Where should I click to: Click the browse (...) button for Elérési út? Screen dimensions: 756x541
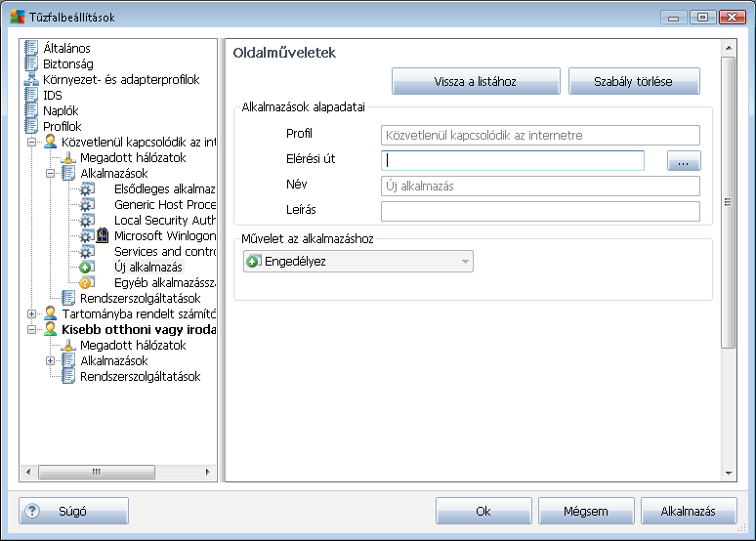pos(684,160)
